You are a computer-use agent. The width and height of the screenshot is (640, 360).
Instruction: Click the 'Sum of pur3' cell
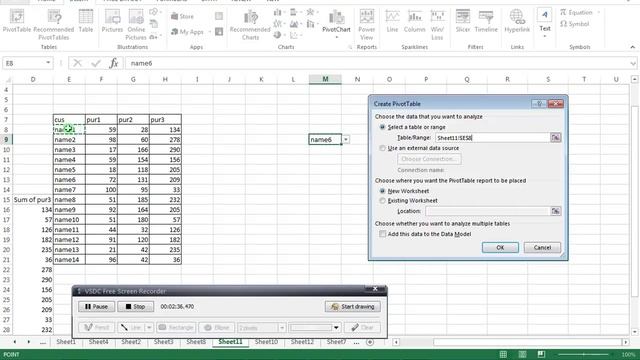(x=33, y=200)
